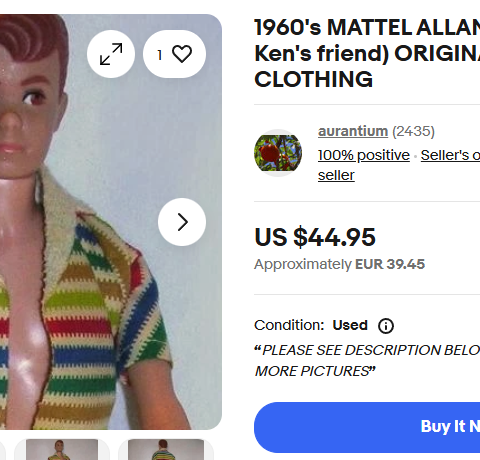Open condition info tooltip icon

[x=386, y=326]
